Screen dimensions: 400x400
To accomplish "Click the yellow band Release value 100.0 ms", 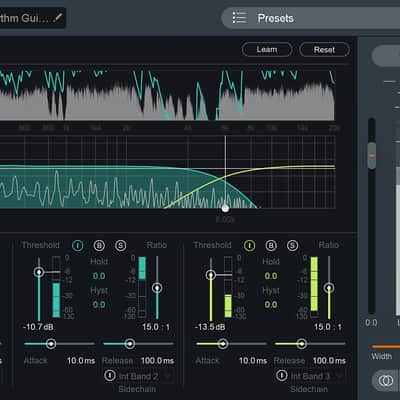I will [329, 361].
